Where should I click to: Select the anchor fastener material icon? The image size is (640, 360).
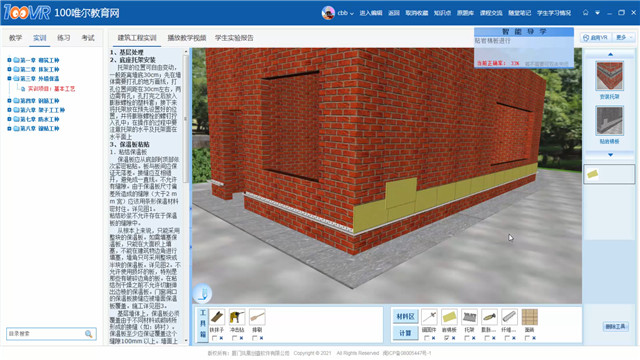coord(429,317)
